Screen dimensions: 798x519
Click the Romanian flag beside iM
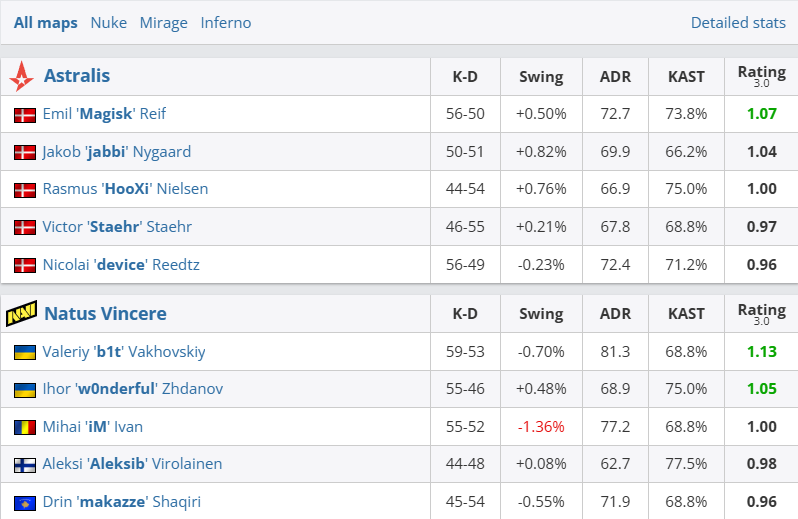tap(25, 428)
